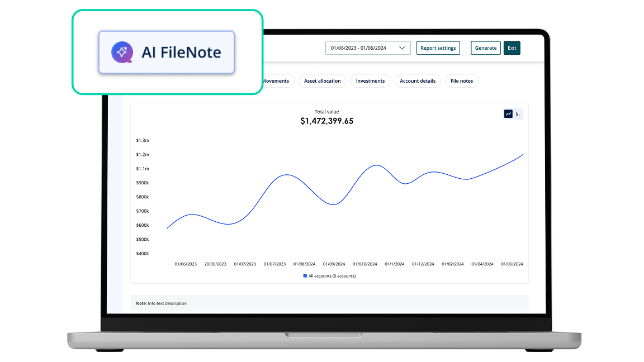The width and height of the screenshot is (644, 362).
Task: Click the Generate button
Action: [x=485, y=48]
